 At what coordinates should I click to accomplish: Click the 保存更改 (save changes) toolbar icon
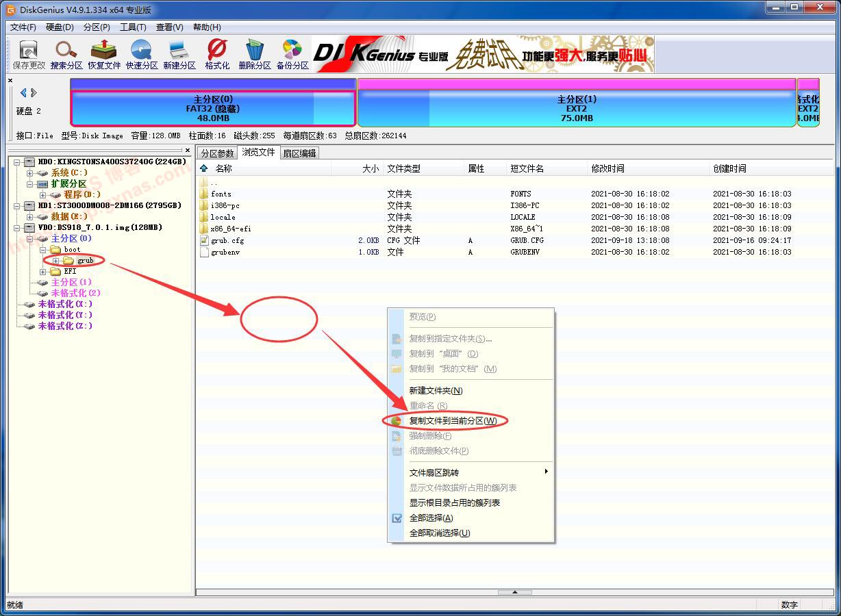click(27, 53)
